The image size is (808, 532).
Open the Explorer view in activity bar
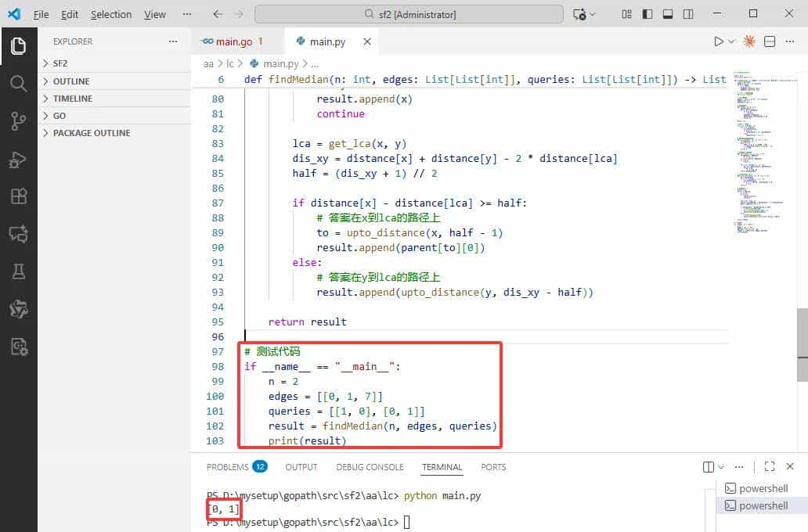19,46
